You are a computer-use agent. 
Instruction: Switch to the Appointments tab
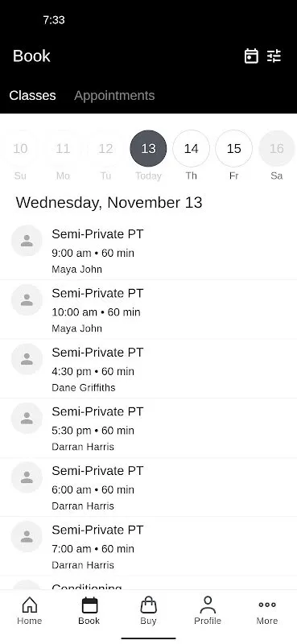click(x=114, y=95)
